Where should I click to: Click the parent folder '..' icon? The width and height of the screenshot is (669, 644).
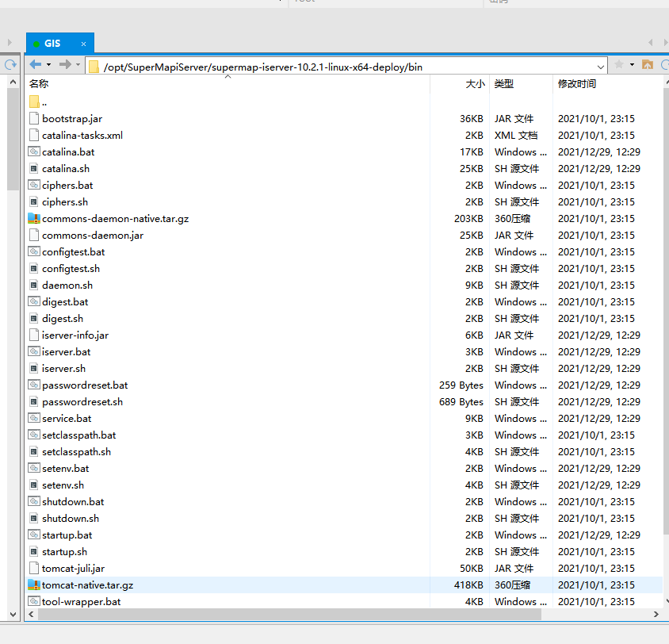click(34, 102)
